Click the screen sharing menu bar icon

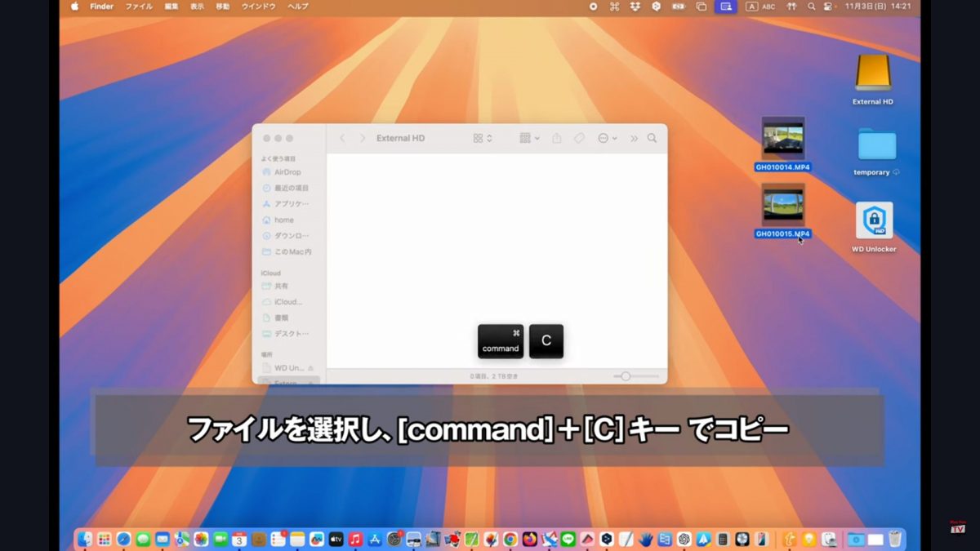(725, 7)
